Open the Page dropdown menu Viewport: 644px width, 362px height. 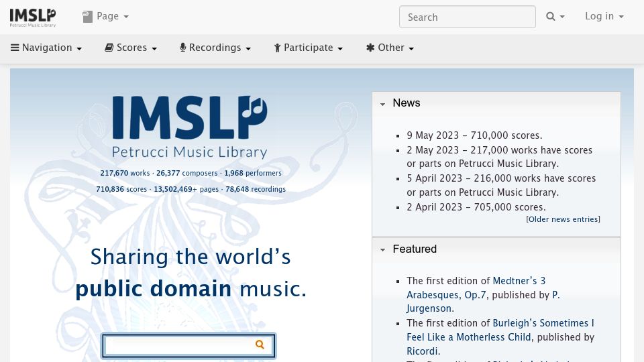(106, 16)
